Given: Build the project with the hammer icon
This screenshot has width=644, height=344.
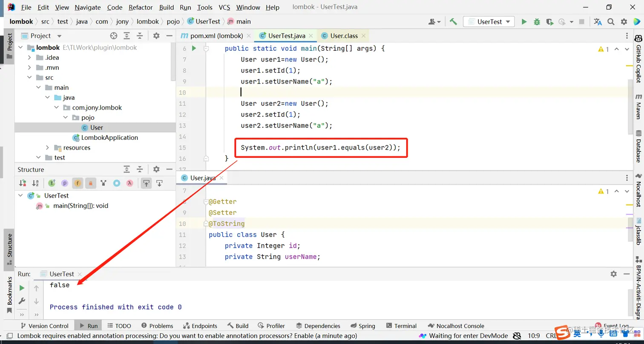Looking at the screenshot, I should [x=453, y=22].
